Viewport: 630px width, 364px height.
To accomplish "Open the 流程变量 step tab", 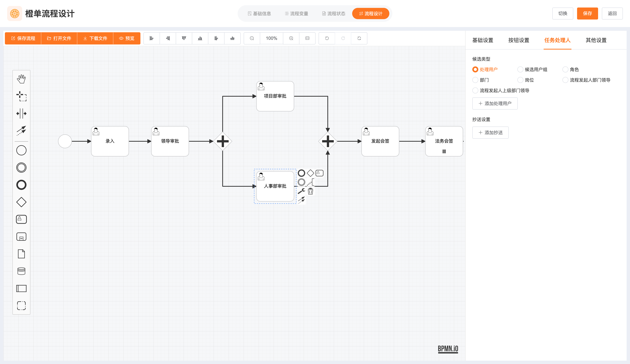I will pos(296,14).
